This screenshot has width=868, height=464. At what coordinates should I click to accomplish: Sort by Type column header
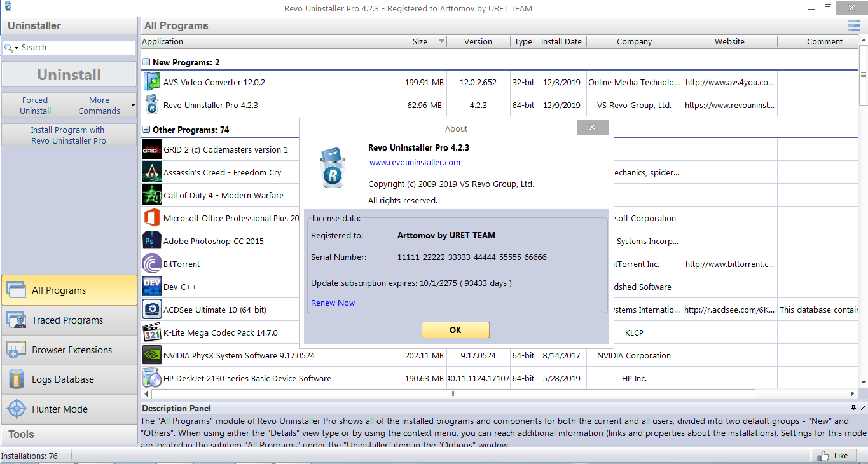pos(523,41)
